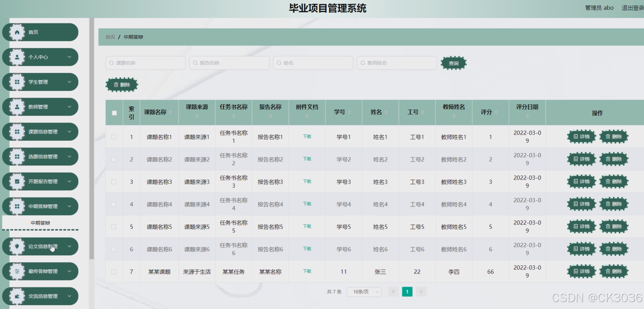Screen dimensions: 644x309
Task: Click the 中期答辩管理 grid icon
Action: click(x=17, y=206)
